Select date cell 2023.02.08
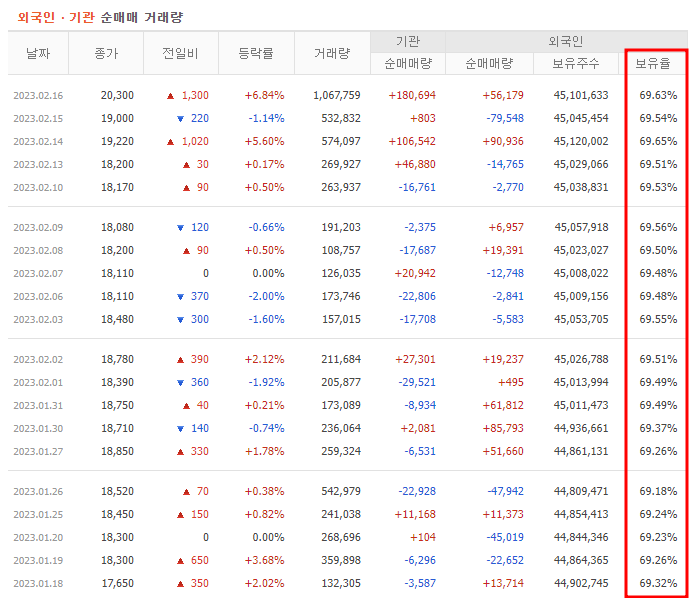This screenshot has height=598, width=699. [x=38, y=251]
